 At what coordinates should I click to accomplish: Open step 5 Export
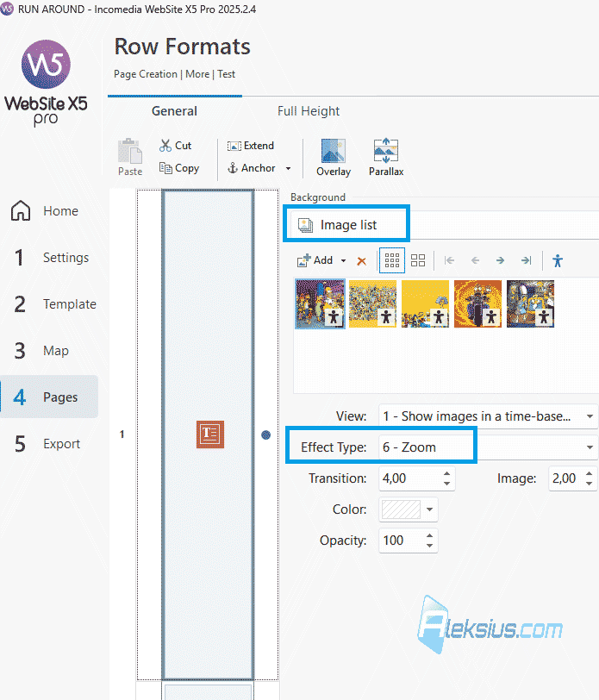pyautogui.click(x=49, y=444)
